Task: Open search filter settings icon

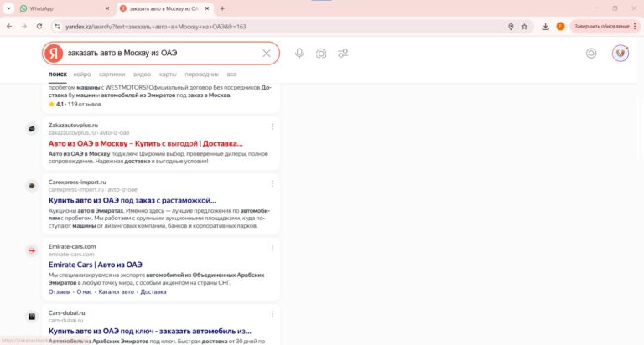Action: [343, 54]
